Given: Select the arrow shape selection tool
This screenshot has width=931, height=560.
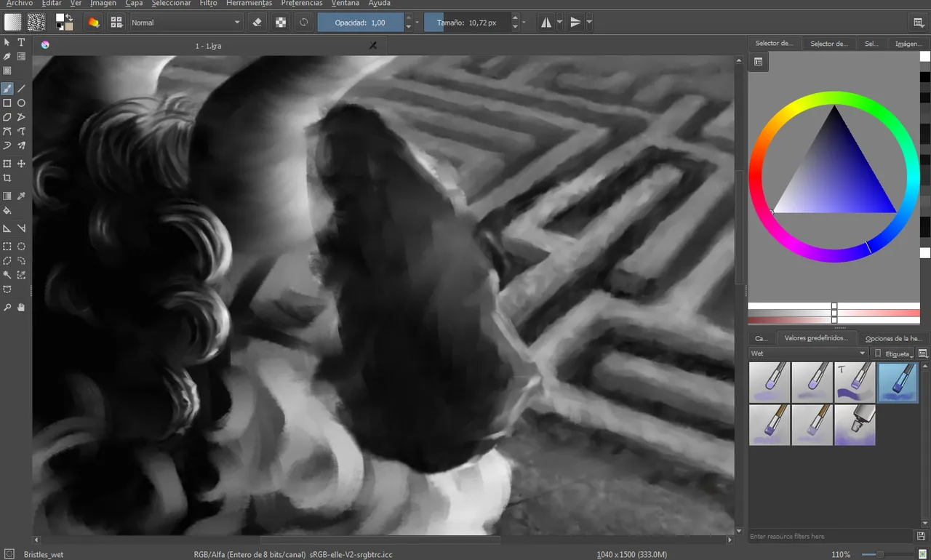Looking at the screenshot, I should pos(7,42).
